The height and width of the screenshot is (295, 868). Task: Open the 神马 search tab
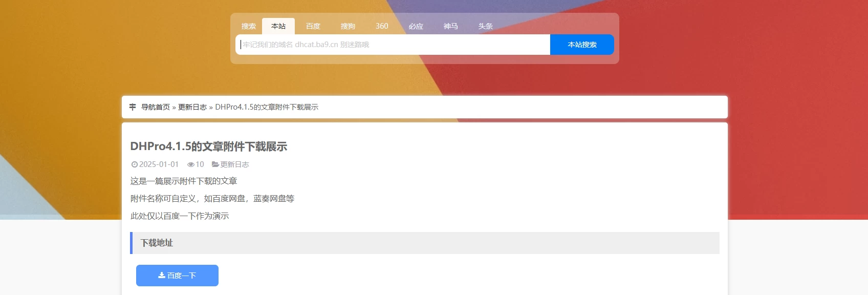451,26
